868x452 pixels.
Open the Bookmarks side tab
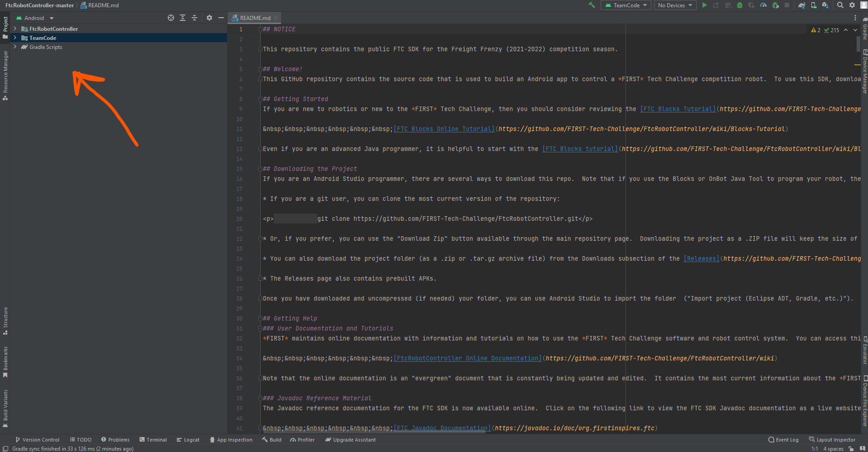point(5,362)
